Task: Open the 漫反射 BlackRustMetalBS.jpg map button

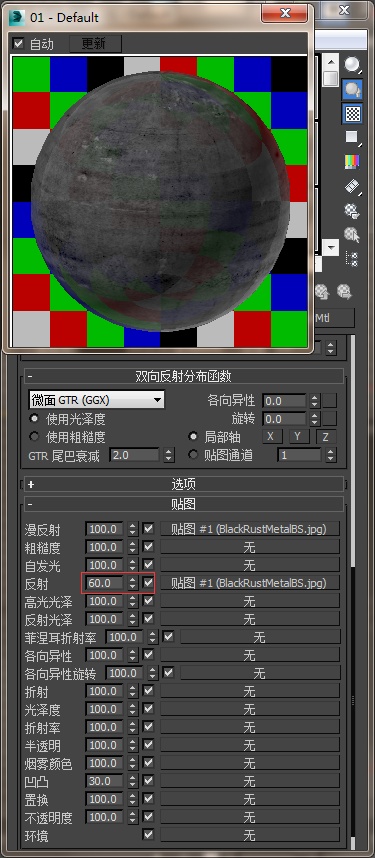Action: tap(249, 529)
